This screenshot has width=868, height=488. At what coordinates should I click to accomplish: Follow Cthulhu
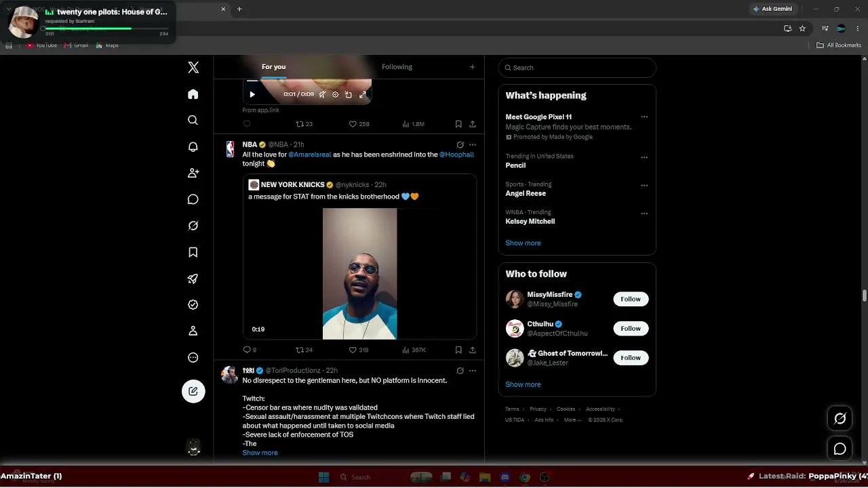click(x=631, y=328)
